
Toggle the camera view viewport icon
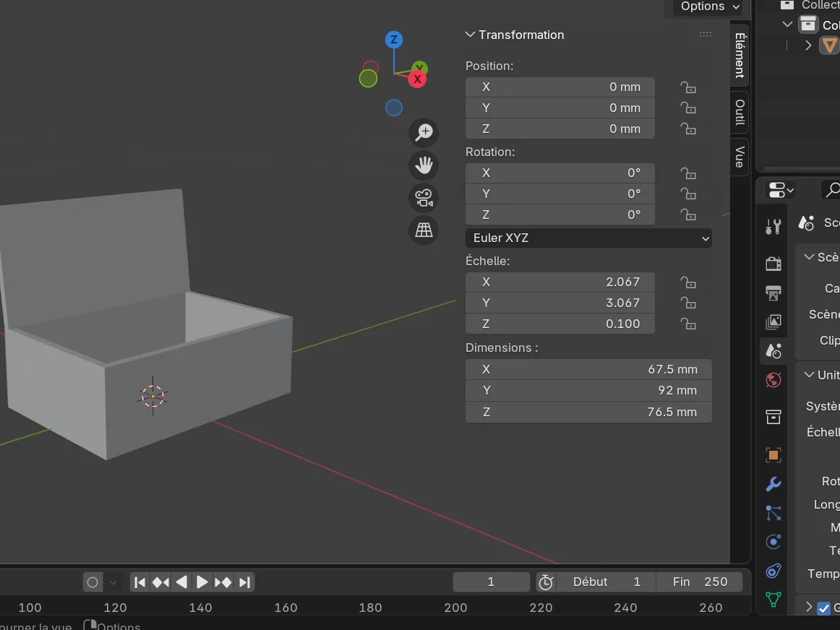click(424, 198)
